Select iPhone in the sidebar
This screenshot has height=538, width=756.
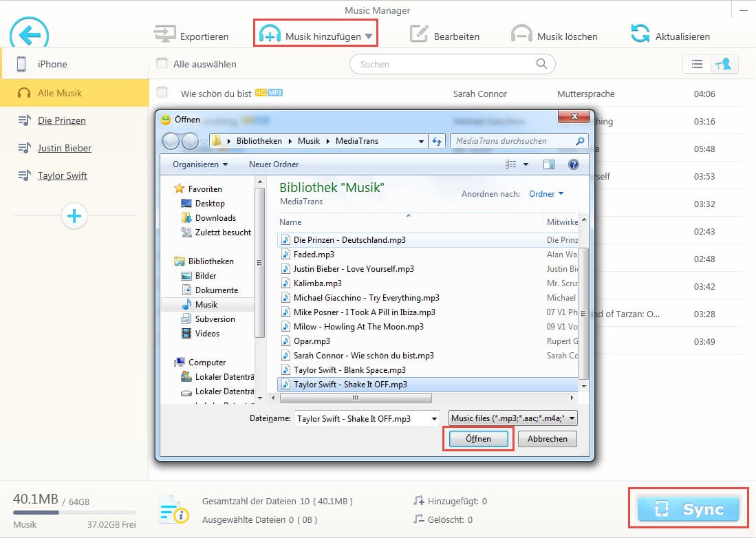74,63
